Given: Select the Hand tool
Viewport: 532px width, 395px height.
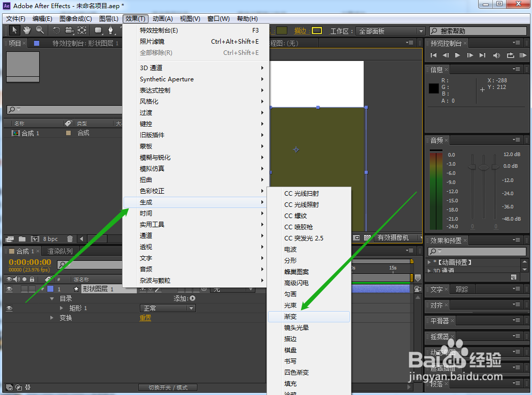Looking at the screenshot, I should 27,30.
